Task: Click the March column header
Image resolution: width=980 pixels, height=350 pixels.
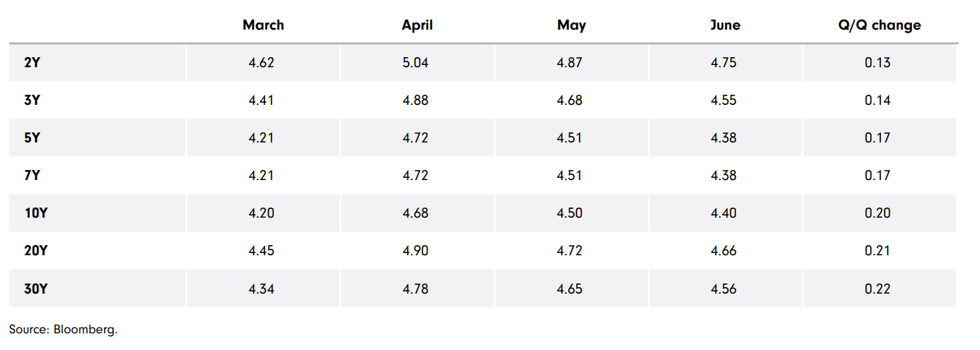Action: pyautogui.click(x=263, y=25)
